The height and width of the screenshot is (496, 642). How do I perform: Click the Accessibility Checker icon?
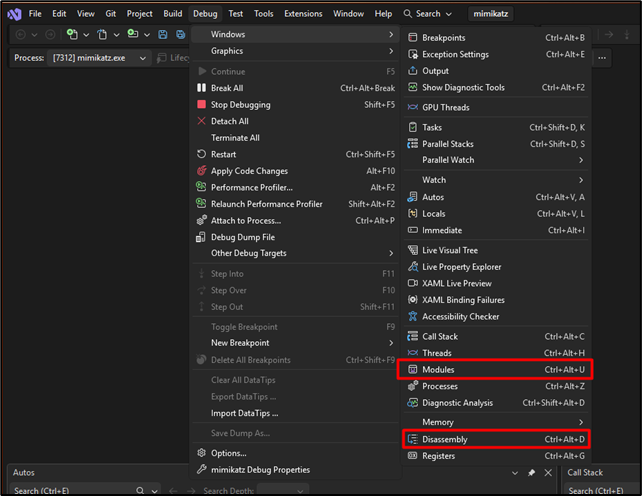pos(413,316)
